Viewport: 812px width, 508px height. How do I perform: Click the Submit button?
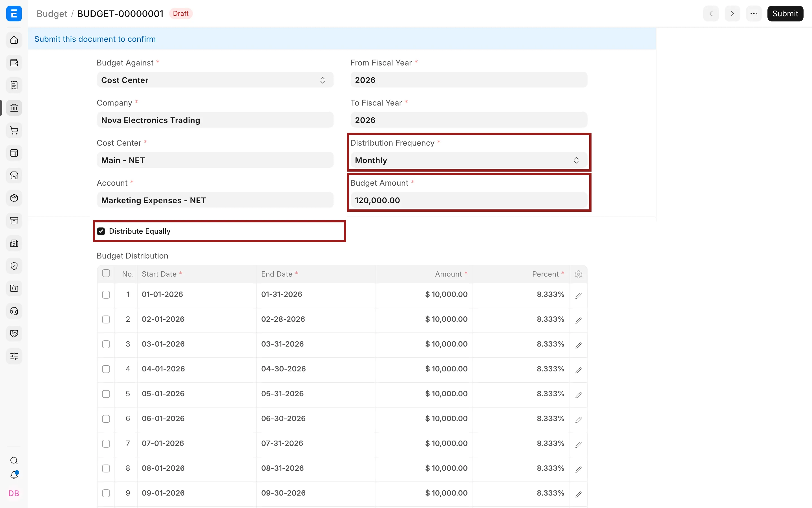coord(785,14)
